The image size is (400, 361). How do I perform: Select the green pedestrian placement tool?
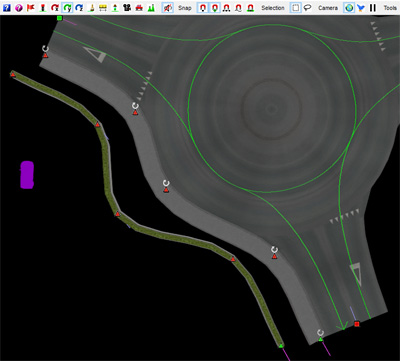pyautogui.click(x=115, y=8)
